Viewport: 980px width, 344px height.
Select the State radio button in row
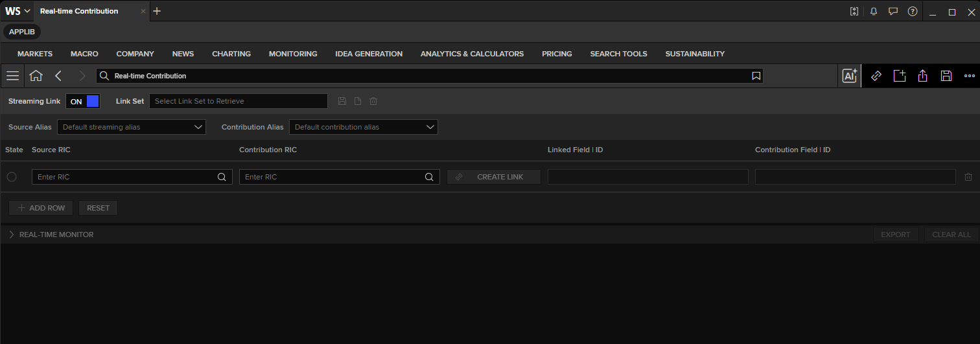coord(12,177)
